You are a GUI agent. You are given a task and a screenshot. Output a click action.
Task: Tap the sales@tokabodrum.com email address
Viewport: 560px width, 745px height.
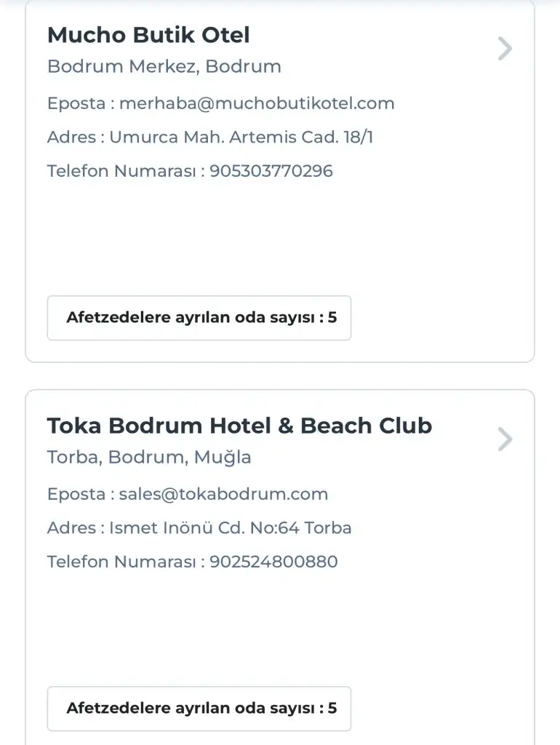(223, 495)
